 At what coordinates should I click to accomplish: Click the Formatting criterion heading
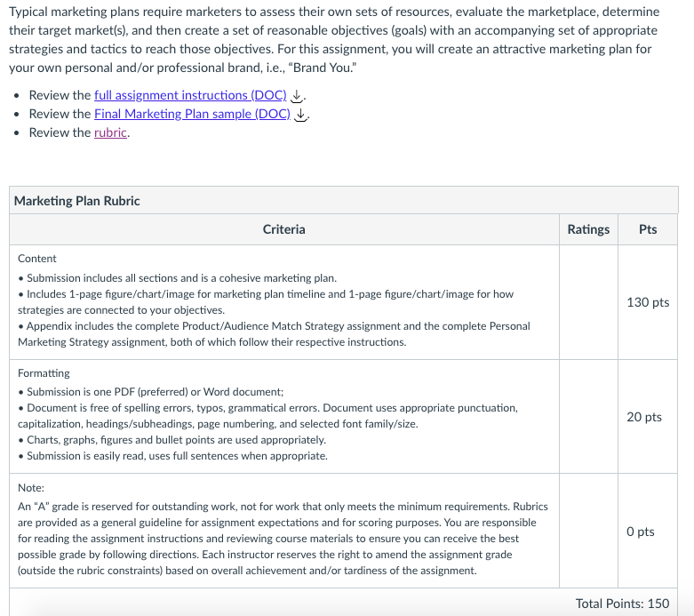click(44, 373)
